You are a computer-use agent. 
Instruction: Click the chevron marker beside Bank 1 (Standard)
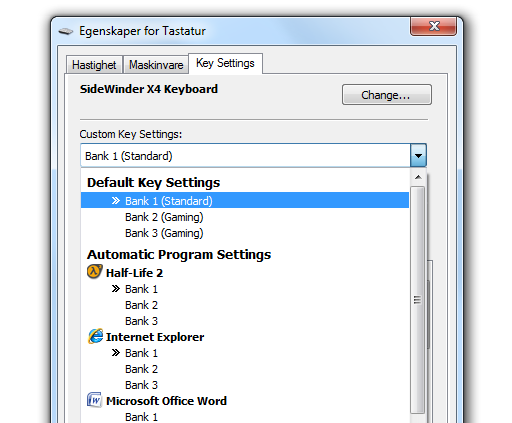[x=116, y=201]
